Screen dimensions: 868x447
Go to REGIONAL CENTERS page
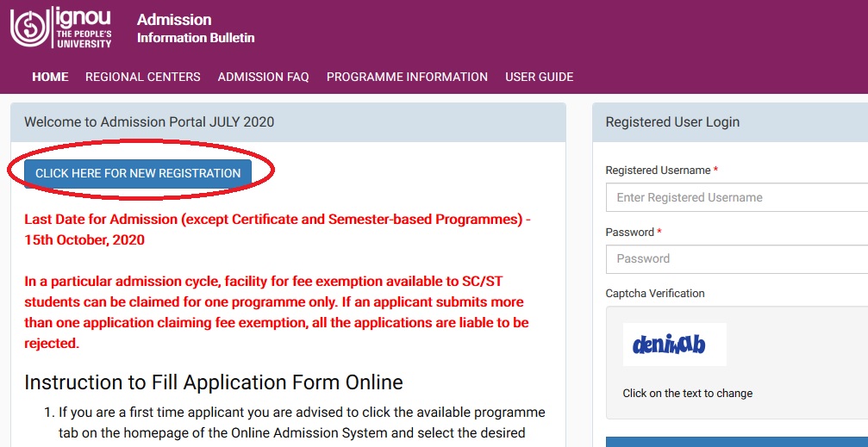(143, 77)
